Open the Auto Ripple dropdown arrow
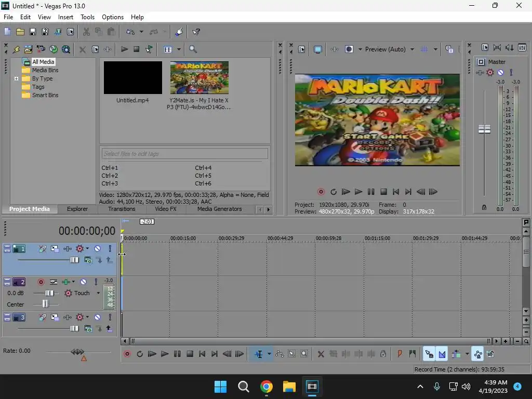532x399 pixels. click(467, 354)
